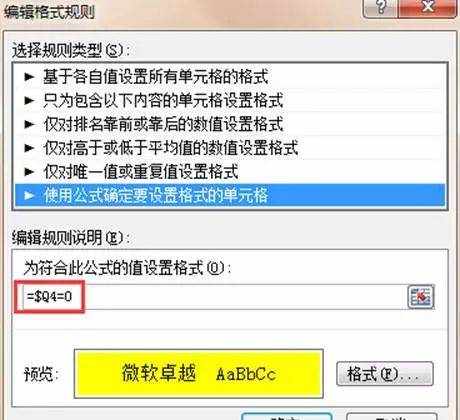The image size is (460, 420).
Task: Click the cancel button at bottom right
Action: [390, 417]
